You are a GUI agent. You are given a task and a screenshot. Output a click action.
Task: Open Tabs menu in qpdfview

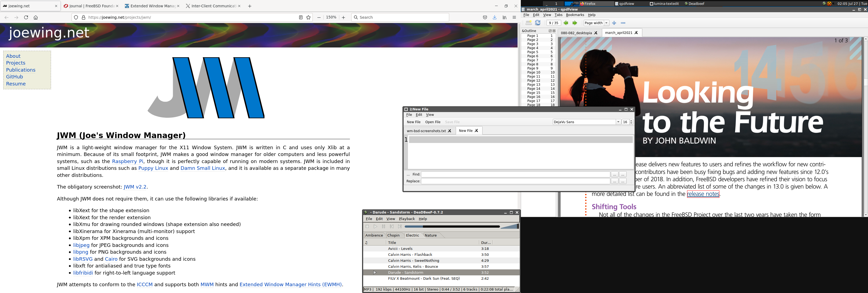click(558, 15)
